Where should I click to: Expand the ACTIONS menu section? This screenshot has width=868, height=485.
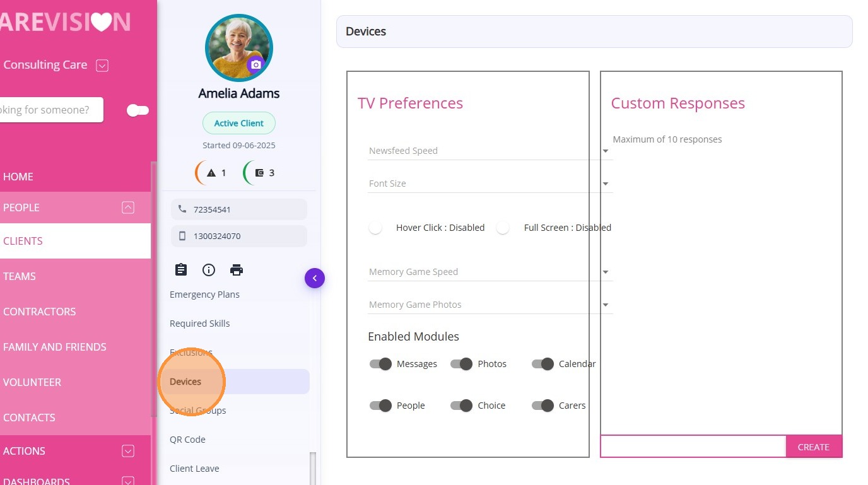(128, 451)
